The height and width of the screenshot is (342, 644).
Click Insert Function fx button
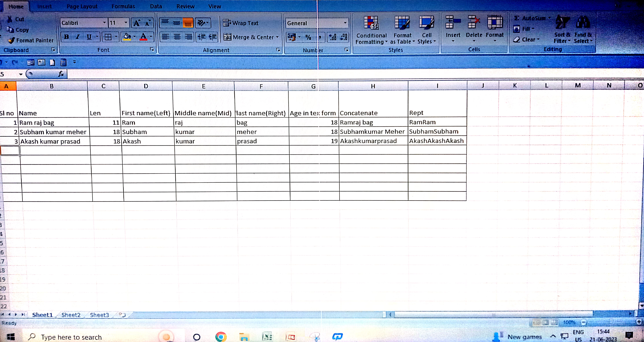[x=61, y=74]
